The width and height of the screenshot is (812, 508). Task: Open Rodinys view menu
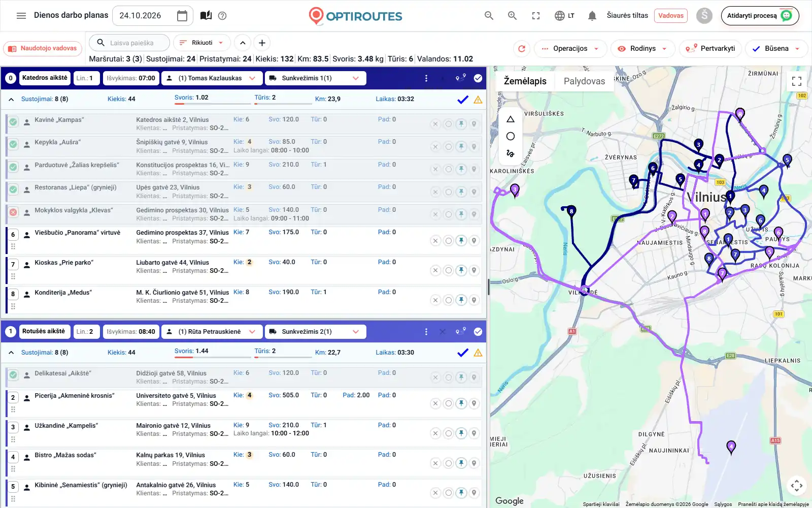(642, 49)
